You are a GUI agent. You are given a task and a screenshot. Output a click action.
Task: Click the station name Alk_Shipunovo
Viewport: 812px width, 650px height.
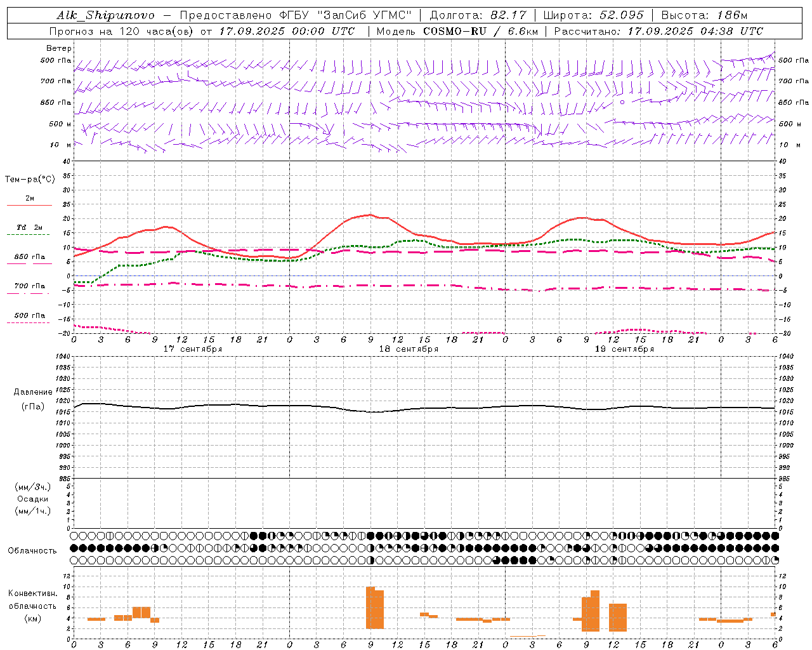(105, 15)
